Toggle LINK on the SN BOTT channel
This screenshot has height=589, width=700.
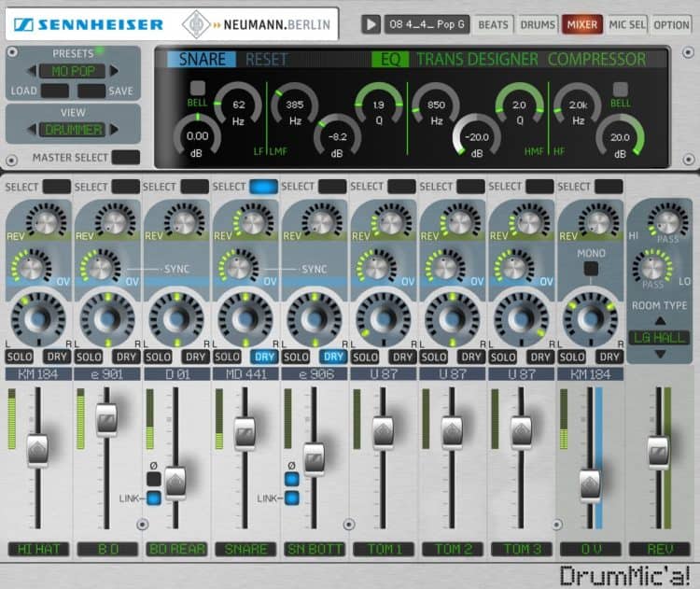(291, 498)
